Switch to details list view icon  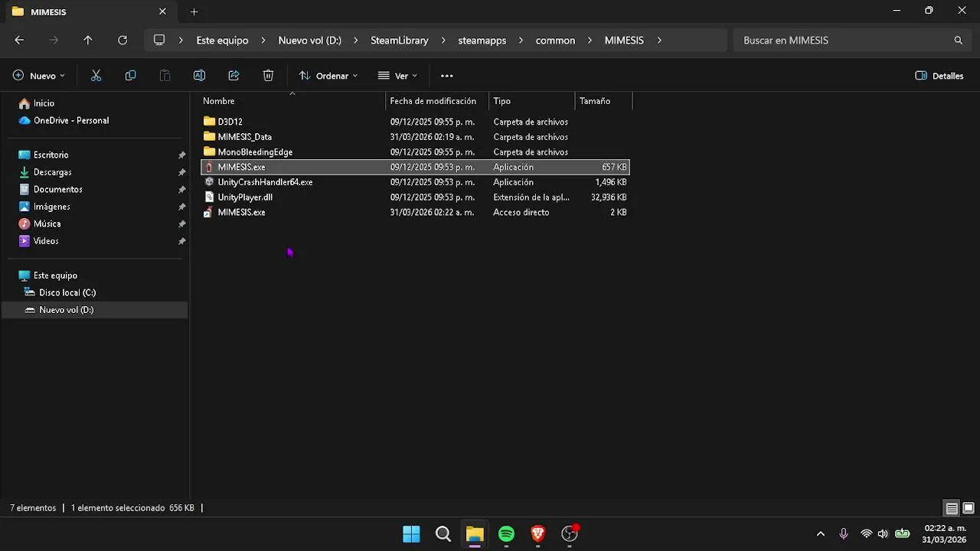click(952, 508)
